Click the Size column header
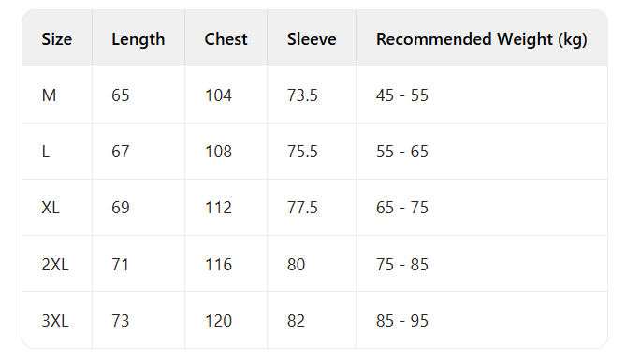Image resolution: width=626 pixels, height=364 pixels. click(57, 39)
